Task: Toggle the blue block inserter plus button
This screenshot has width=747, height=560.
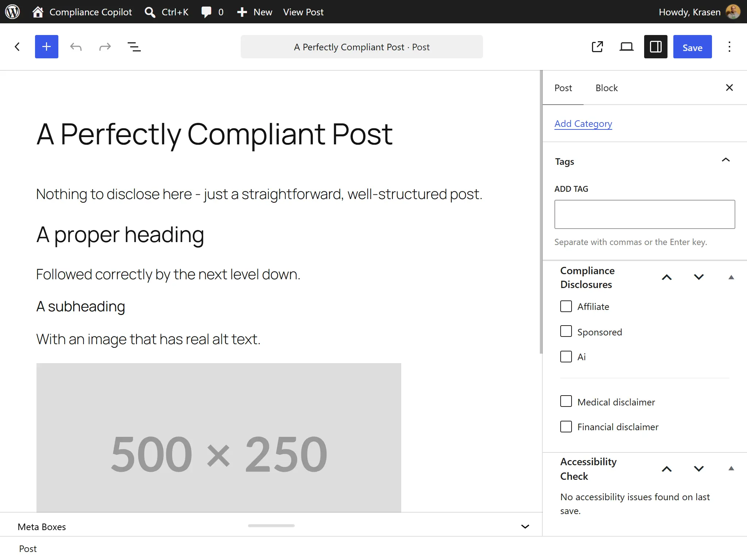Action: coord(46,47)
